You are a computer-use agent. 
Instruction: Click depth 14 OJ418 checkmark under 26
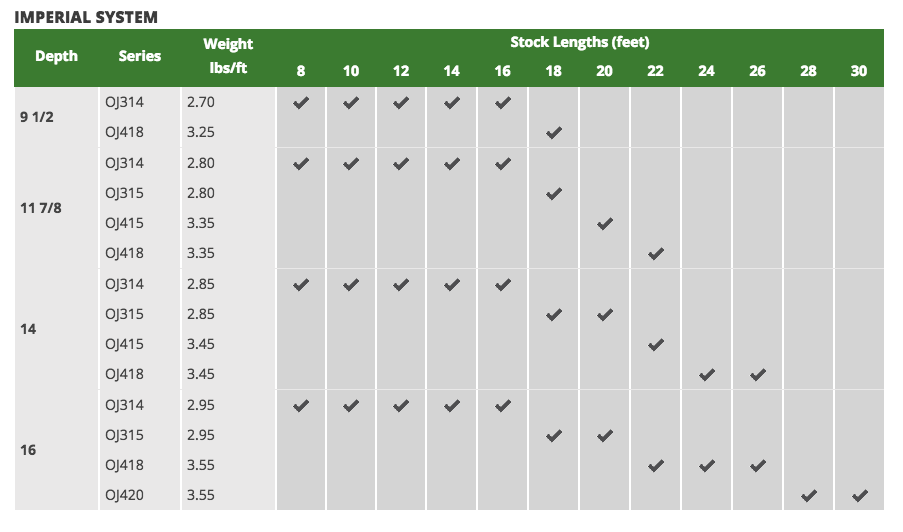click(758, 374)
